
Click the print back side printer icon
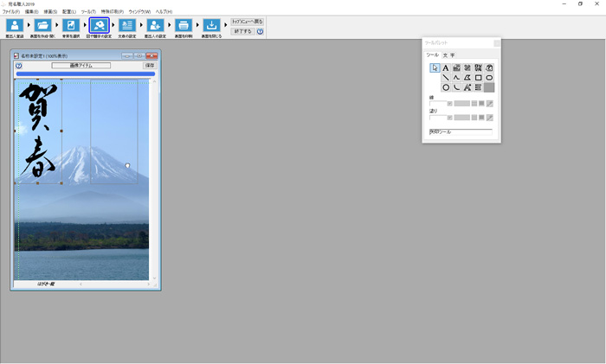point(184,25)
